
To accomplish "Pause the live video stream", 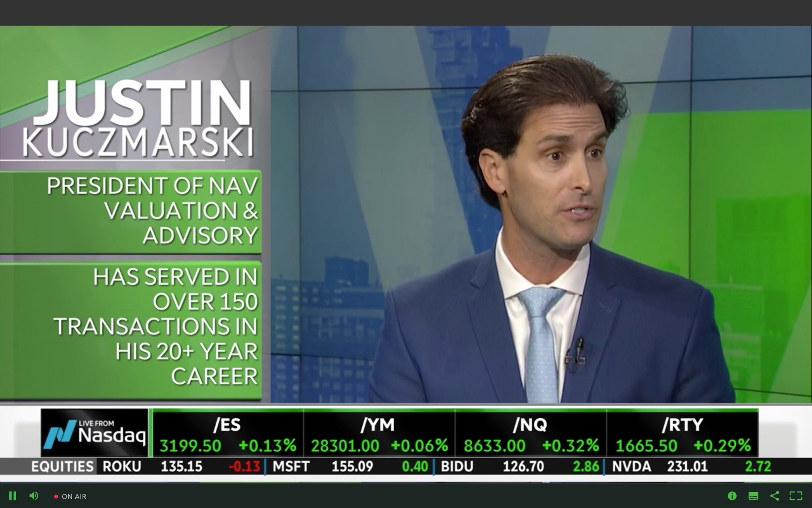I will pyautogui.click(x=13, y=496).
